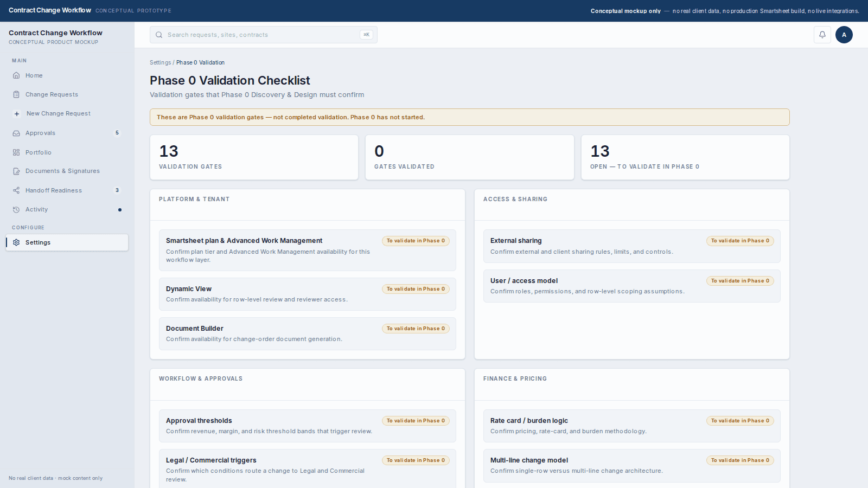868x488 pixels.
Task: Open Approvals section
Action: 67,133
